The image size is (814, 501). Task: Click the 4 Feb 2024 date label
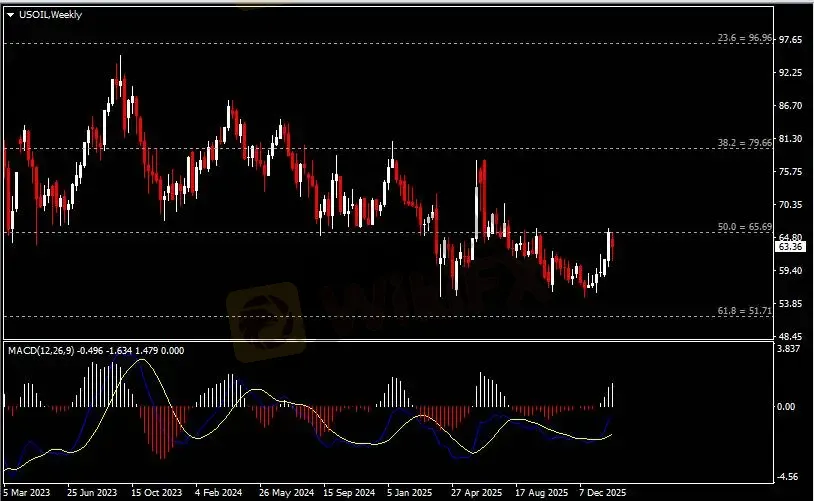click(x=219, y=492)
